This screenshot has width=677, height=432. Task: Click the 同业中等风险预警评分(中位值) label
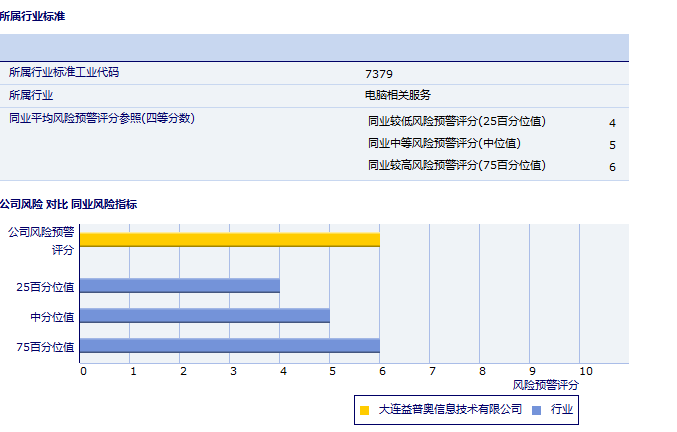(x=444, y=144)
